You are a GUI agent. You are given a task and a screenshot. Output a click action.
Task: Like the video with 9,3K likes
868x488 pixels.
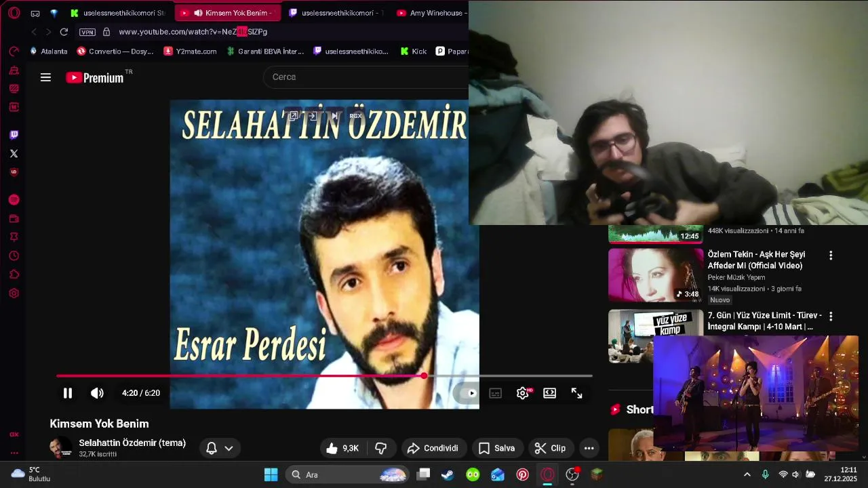[342, 448]
